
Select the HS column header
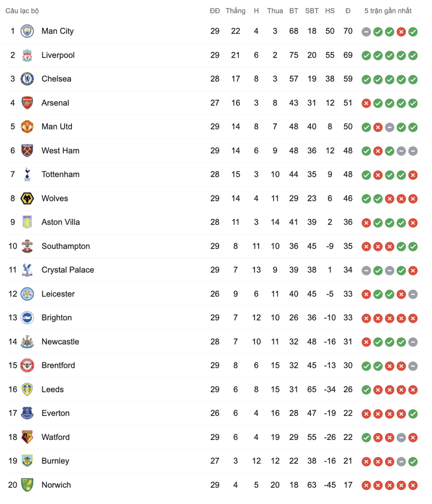pos(330,11)
